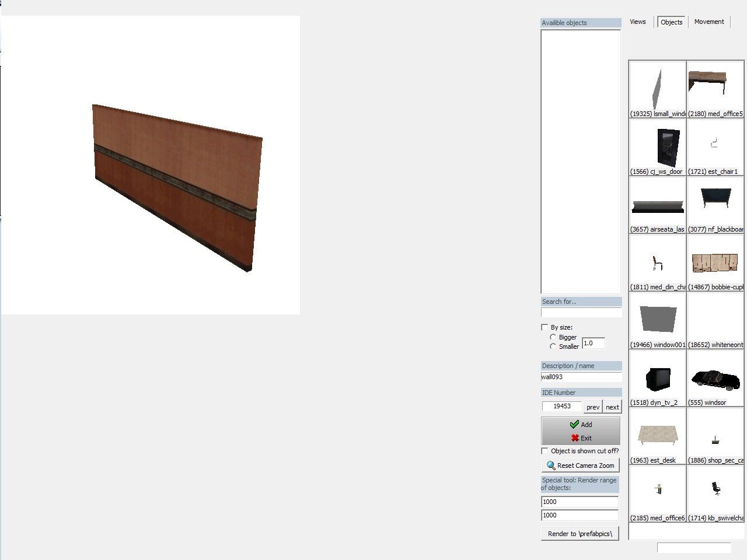
Task: Pick the med_office6 (2185) thumbnail
Action: pos(658,494)
